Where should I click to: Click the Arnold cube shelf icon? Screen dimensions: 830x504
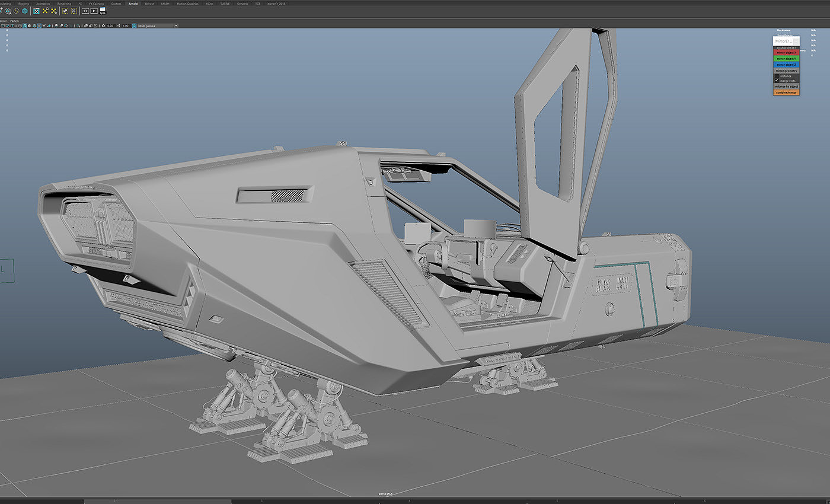tap(25, 11)
